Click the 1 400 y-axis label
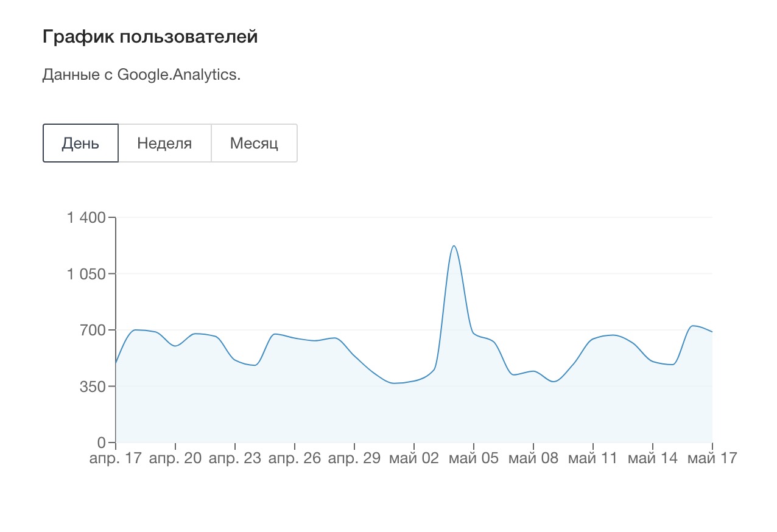Viewport: 777px width, 532px height. click(x=86, y=217)
